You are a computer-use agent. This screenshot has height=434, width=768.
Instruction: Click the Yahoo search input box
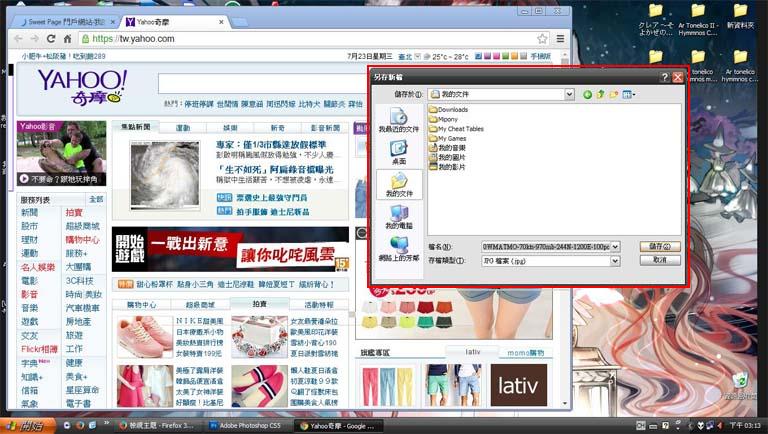pyautogui.click(x=264, y=84)
